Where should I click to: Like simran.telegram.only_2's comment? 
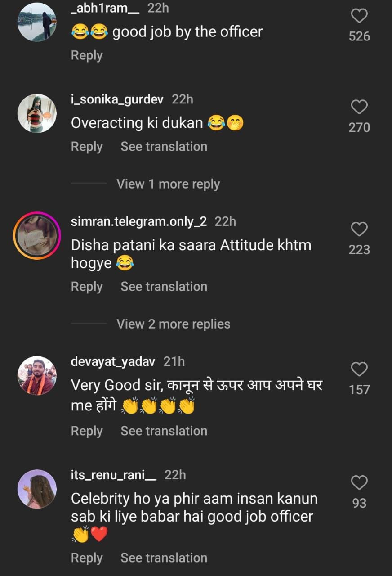(359, 229)
